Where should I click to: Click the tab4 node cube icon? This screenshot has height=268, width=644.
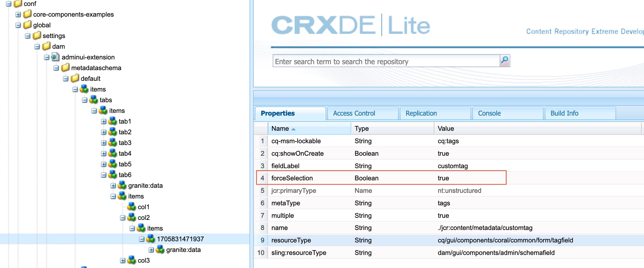113,153
